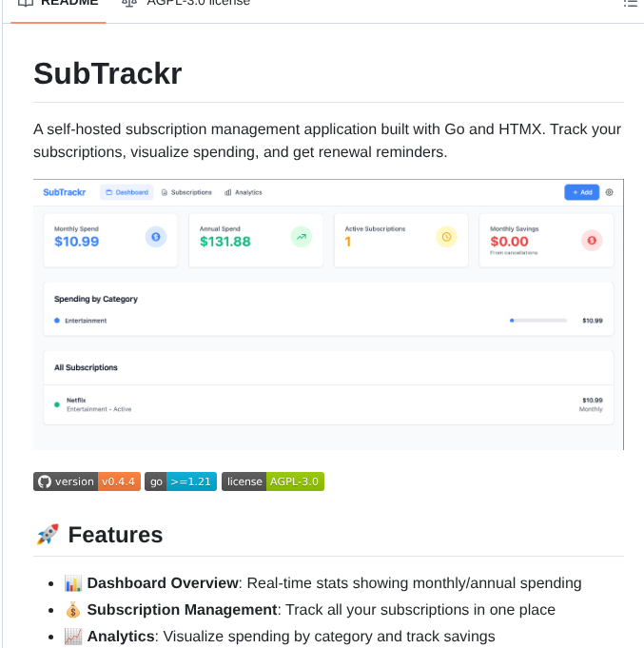Viewport: 644px width, 648px height.
Task: Click the Features heading
Action: pos(115,535)
